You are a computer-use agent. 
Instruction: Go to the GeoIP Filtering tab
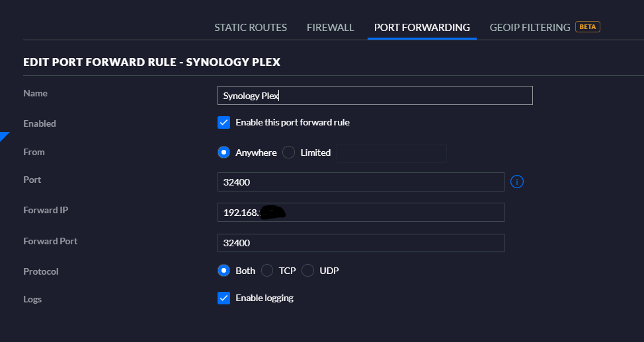530,28
